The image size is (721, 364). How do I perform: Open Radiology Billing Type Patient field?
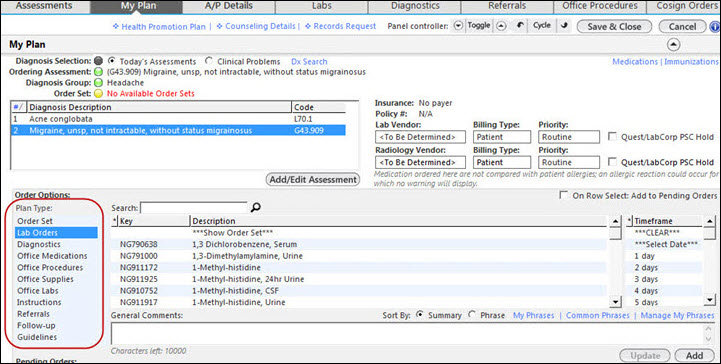[x=502, y=162]
